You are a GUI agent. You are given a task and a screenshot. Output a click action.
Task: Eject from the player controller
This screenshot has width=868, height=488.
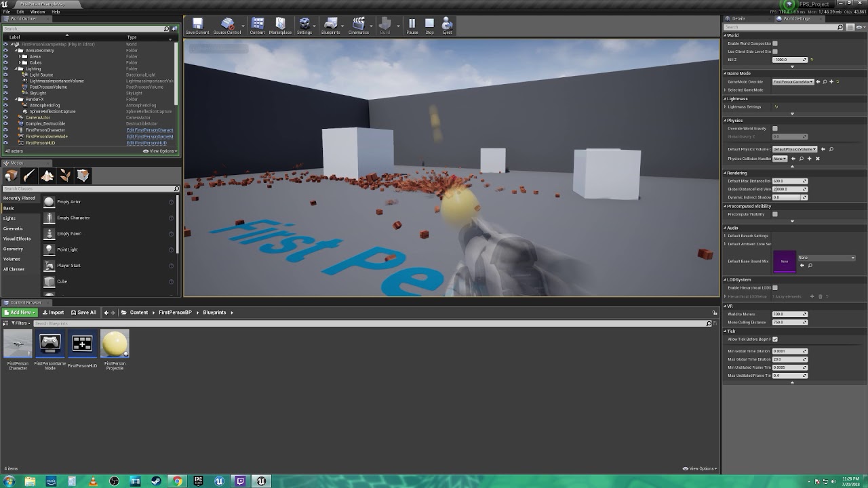[x=447, y=26]
